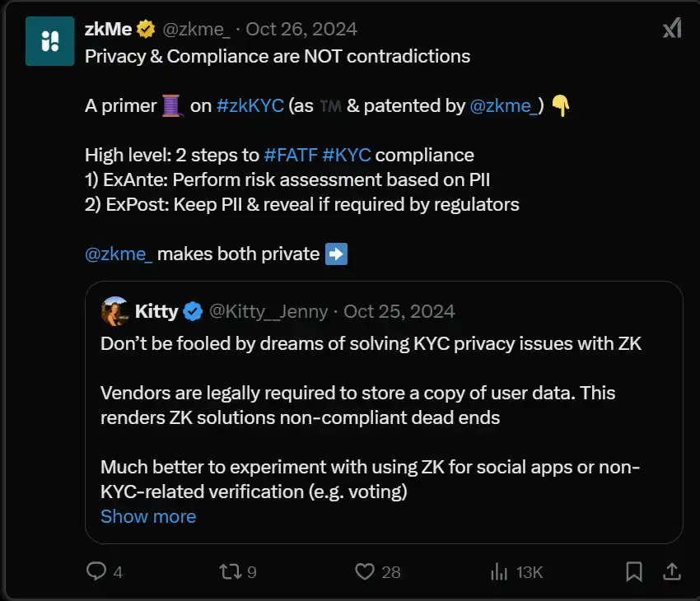This screenshot has height=601, width=700.
Task: Bookmark this post
Action: (633, 571)
